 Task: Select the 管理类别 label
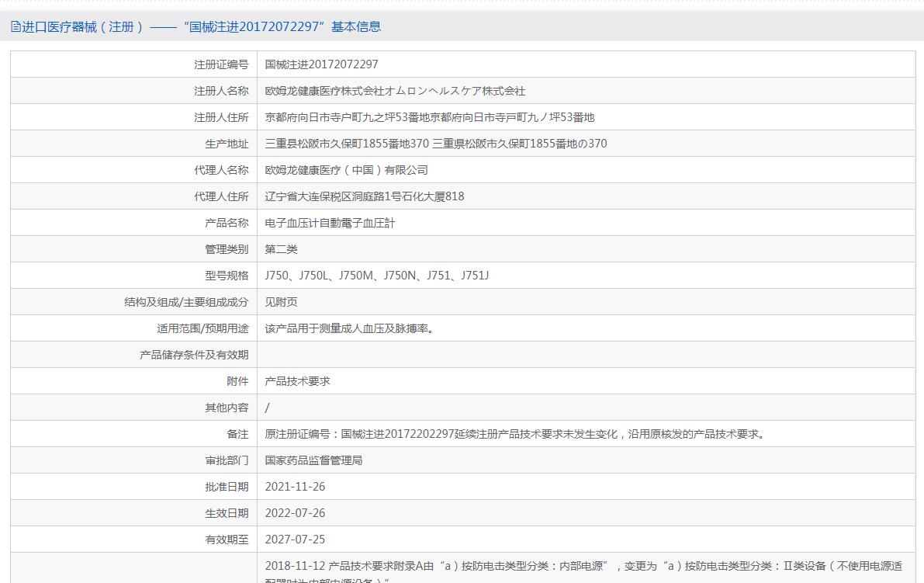click(227, 249)
